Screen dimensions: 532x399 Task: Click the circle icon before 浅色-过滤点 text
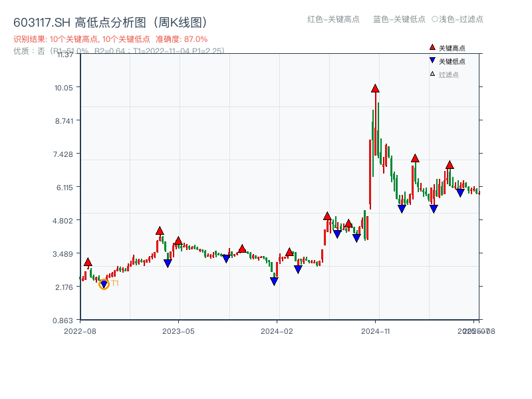click(x=434, y=20)
